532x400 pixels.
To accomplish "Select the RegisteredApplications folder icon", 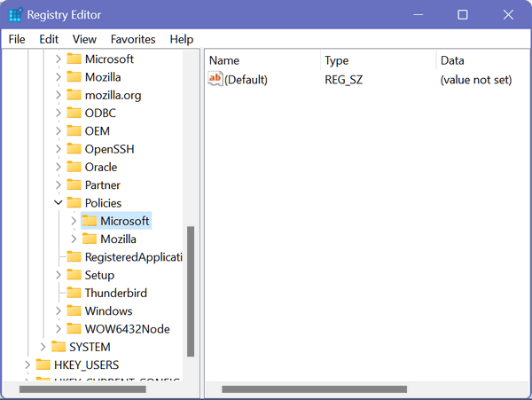I will (74, 256).
